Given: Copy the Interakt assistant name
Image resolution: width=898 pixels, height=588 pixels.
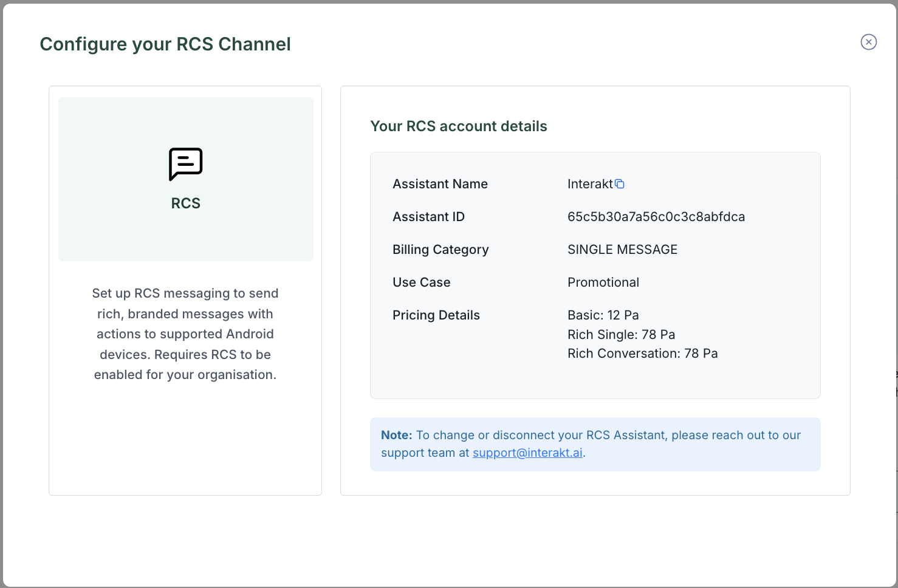Looking at the screenshot, I should [x=620, y=184].
